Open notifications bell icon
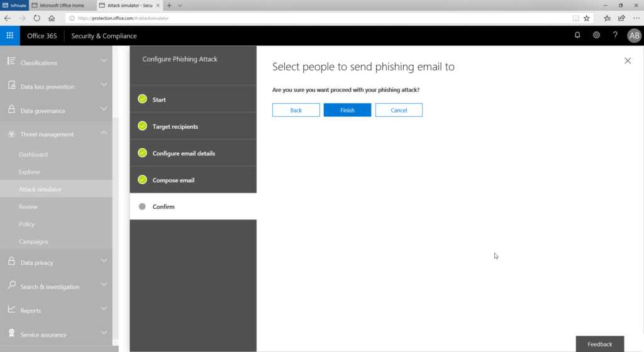This screenshot has height=352, width=644. pyautogui.click(x=577, y=35)
